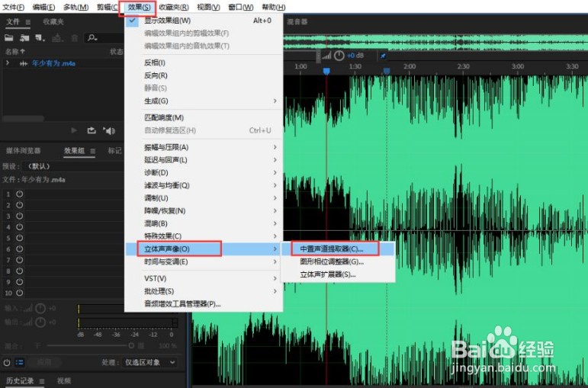This screenshot has height=388, width=588.
Task: Click the Files panel play preview button
Action: click(74, 130)
